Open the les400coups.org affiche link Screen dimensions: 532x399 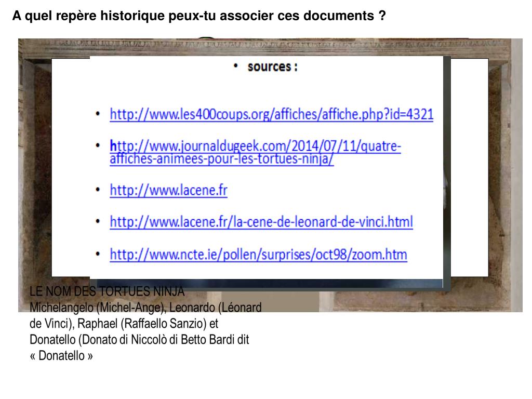point(271,114)
